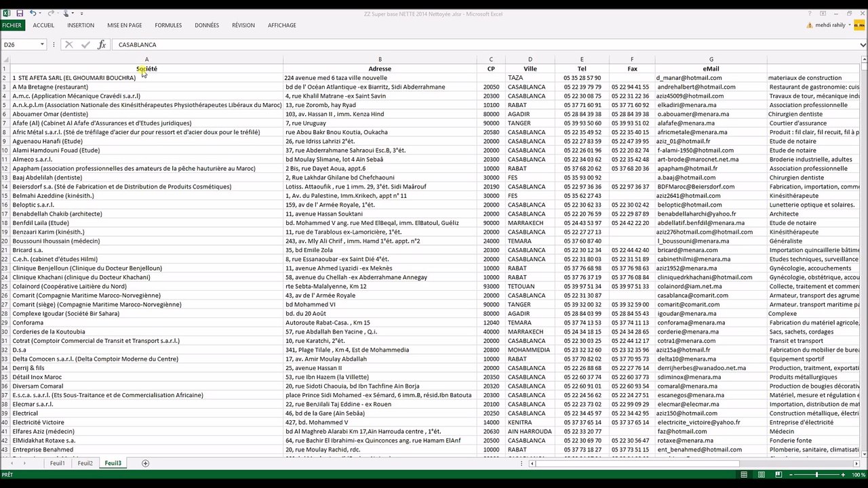868x488 pixels.
Task: Select the cell 'Bricard s.a.'
Action: (146, 250)
